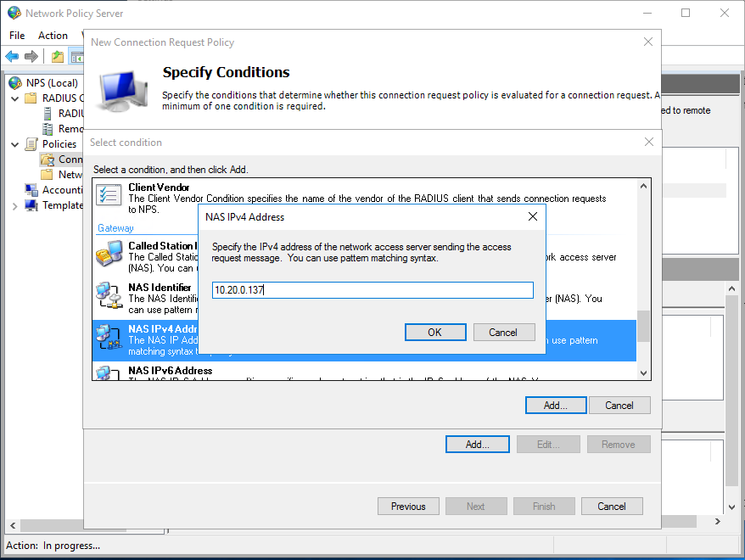The image size is (745, 560).
Task: Click the Previous wizard button
Action: (408, 506)
